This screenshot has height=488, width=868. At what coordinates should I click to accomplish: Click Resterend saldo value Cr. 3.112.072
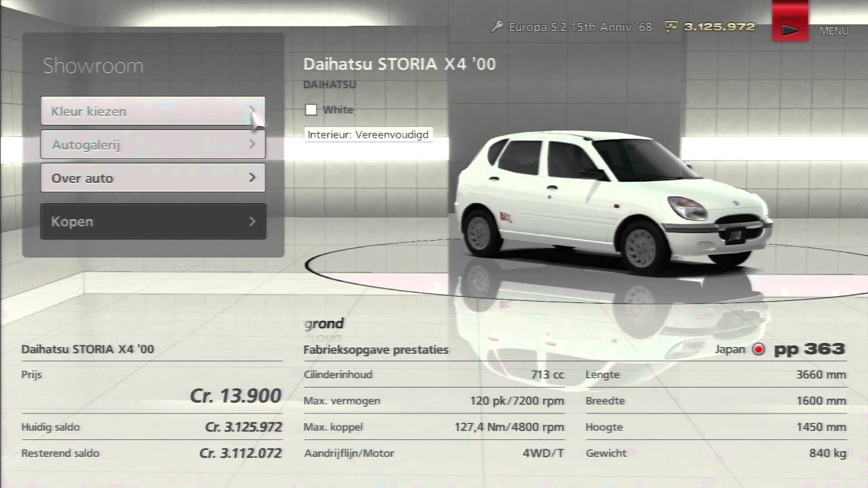point(241,453)
